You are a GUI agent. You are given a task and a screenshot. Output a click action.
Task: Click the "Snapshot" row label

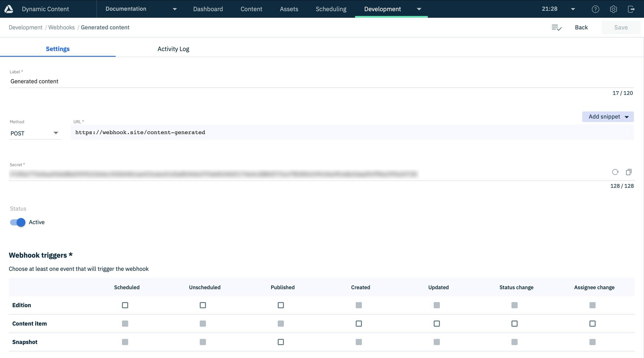(x=25, y=342)
